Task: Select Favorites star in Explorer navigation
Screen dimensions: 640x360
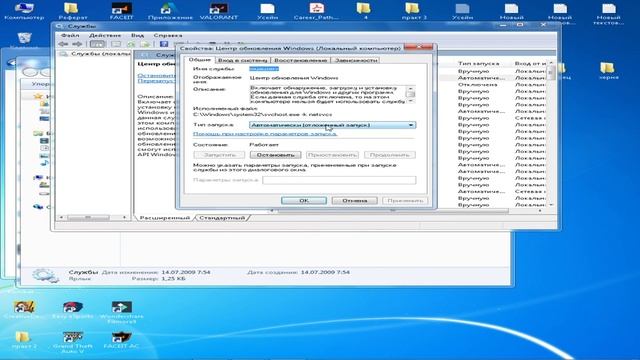Action: (x=38, y=96)
